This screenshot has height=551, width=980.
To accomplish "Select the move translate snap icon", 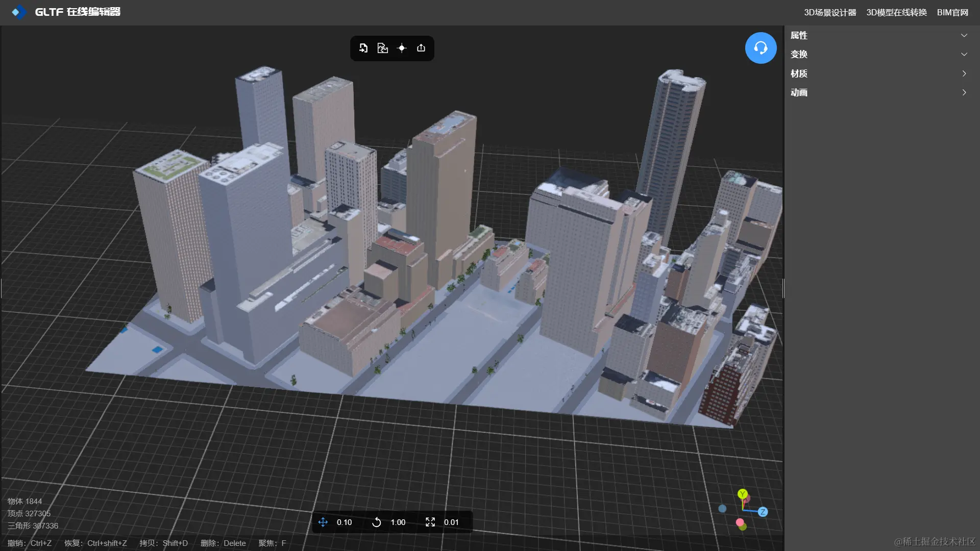I will click(323, 522).
